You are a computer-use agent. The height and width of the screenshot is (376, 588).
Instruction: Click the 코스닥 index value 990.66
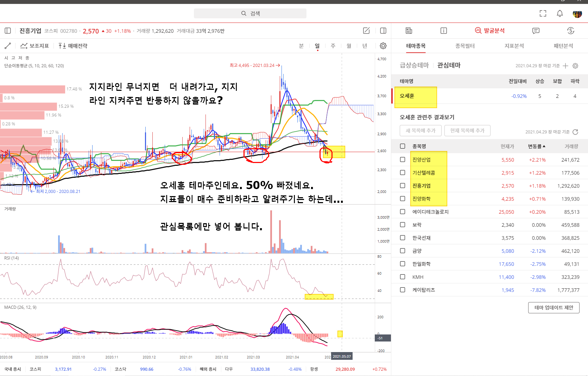147,369
